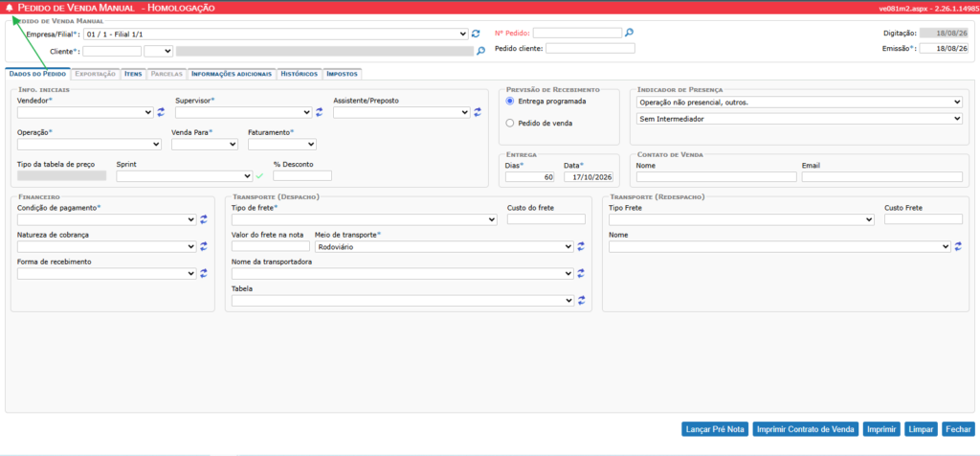Image resolution: width=980 pixels, height=456 pixels.
Task: Focus the Pedido cliente input field
Action: click(x=590, y=48)
